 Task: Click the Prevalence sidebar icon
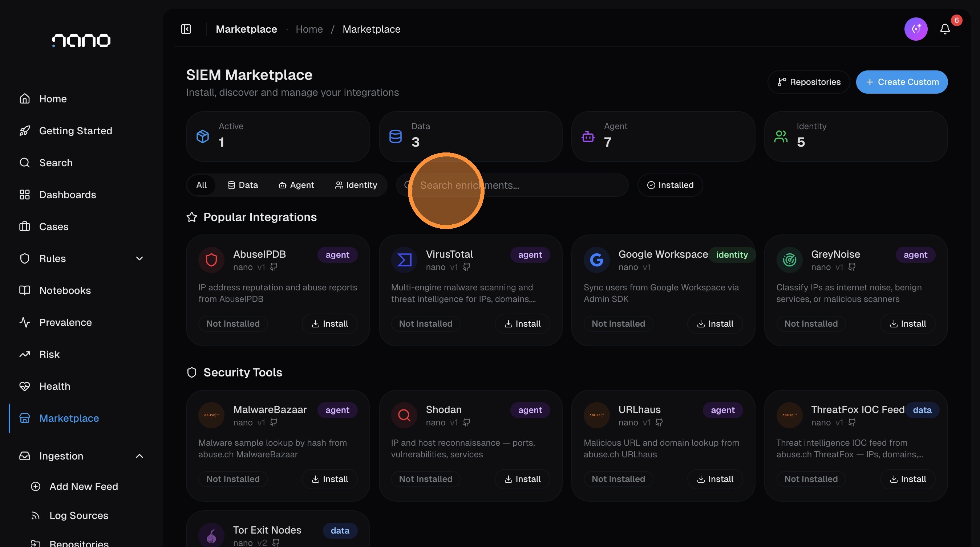coord(25,322)
